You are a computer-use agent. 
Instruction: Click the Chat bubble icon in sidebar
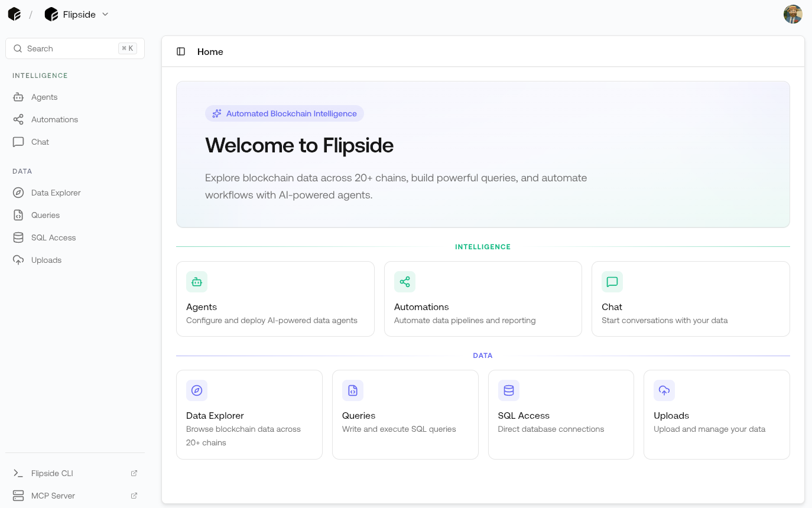pos(18,142)
